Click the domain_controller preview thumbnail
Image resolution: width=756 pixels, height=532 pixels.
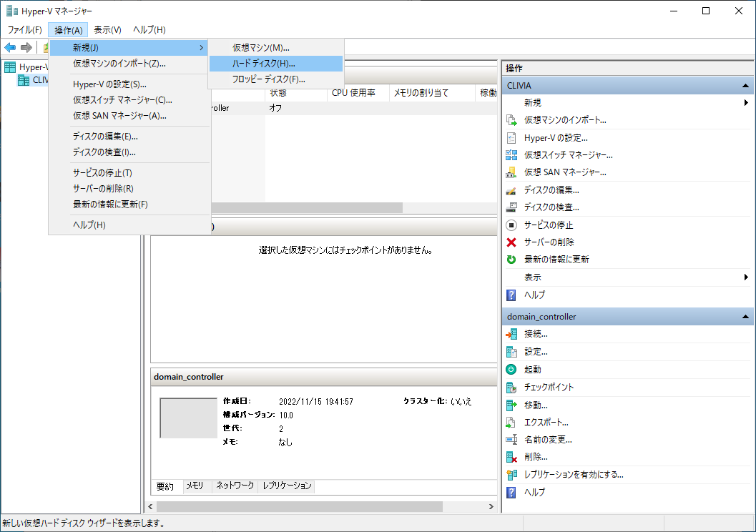pyautogui.click(x=189, y=418)
